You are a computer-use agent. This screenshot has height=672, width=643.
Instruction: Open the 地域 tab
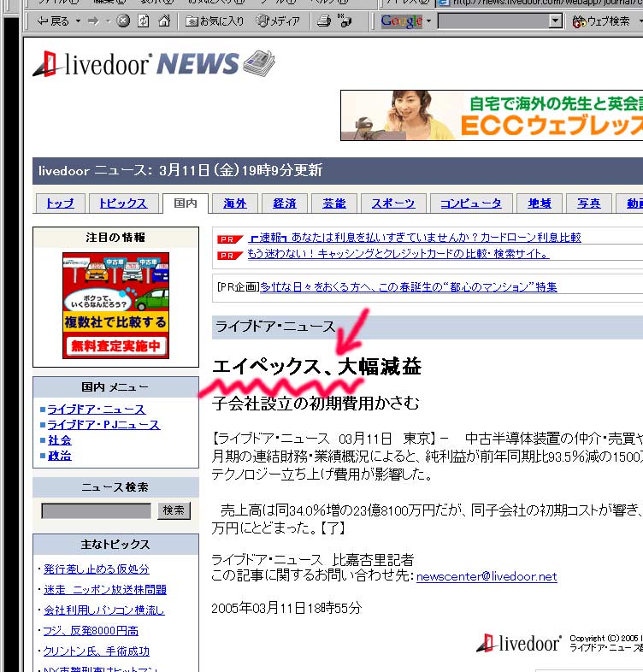(x=540, y=203)
